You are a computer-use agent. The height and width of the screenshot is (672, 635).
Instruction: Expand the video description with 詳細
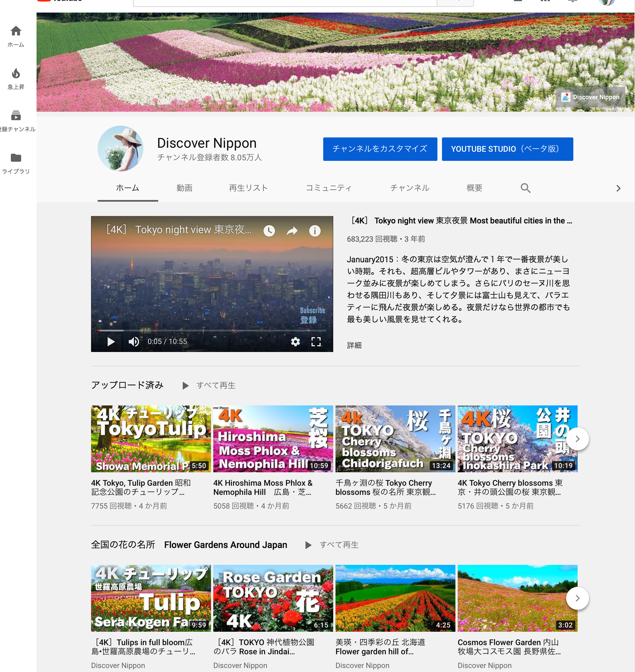tap(354, 345)
